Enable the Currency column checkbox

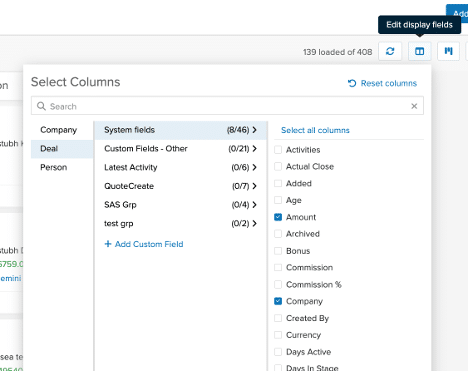(x=278, y=335)
